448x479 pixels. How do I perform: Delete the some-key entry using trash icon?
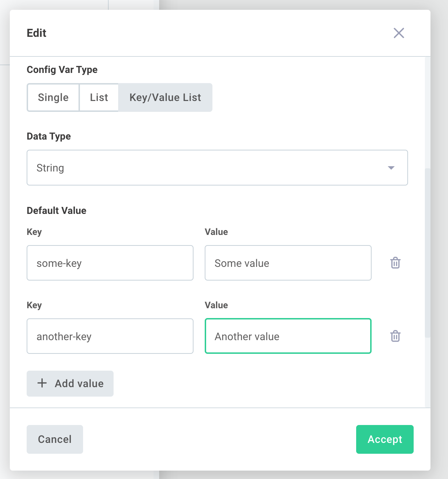click(x=395, y=263)
